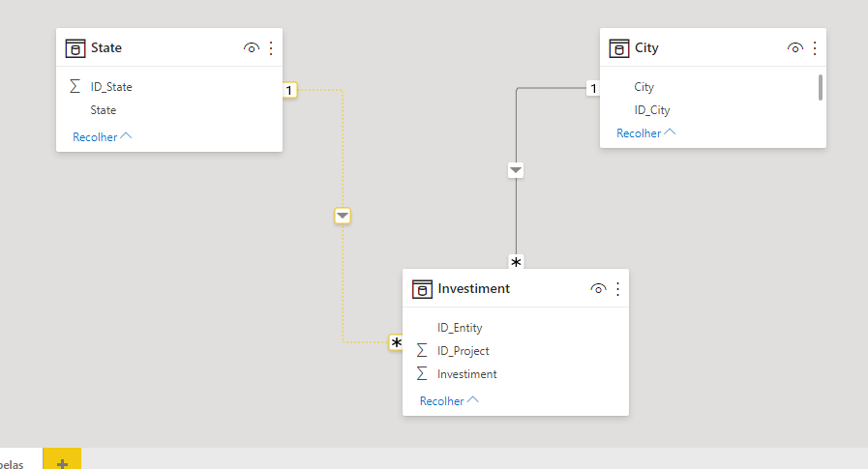This screenshot has width=868, height=469.
Task: Open more options for Investiment table
Action: tap(617, 289)
